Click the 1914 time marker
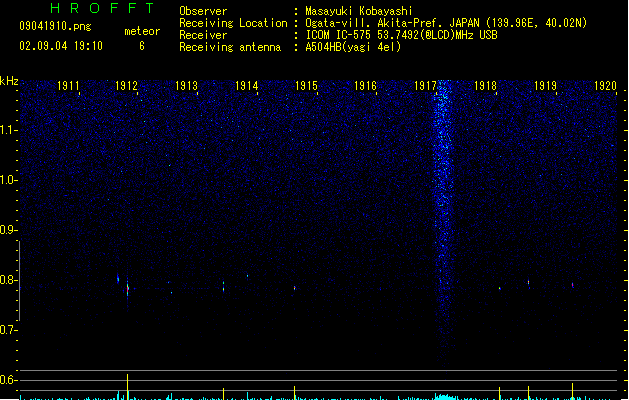Viewport: 629px width, 400px height. pyautogui.click(x=246, y=86)
